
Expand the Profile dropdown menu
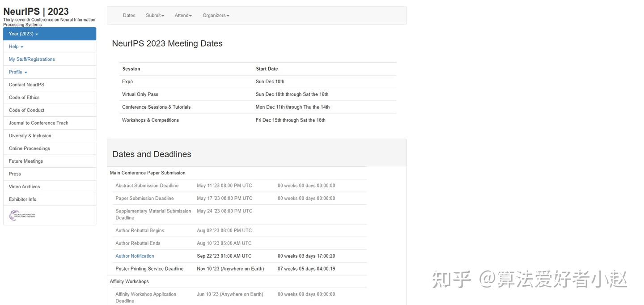click(17, 72)
